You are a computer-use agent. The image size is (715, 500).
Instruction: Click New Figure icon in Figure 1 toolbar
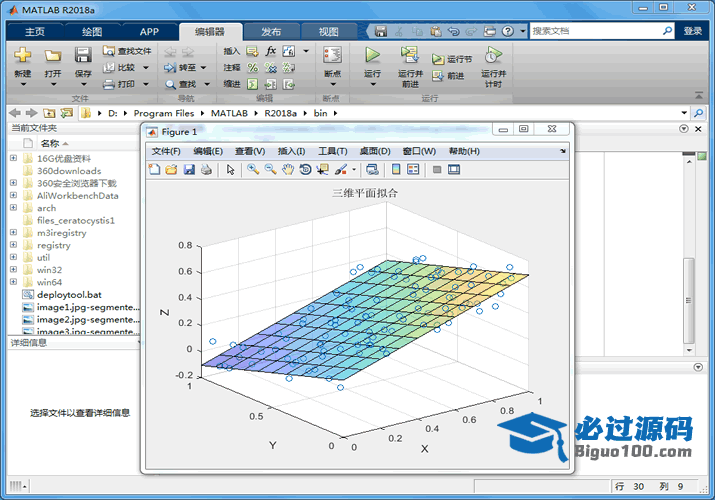pos(155,170)
